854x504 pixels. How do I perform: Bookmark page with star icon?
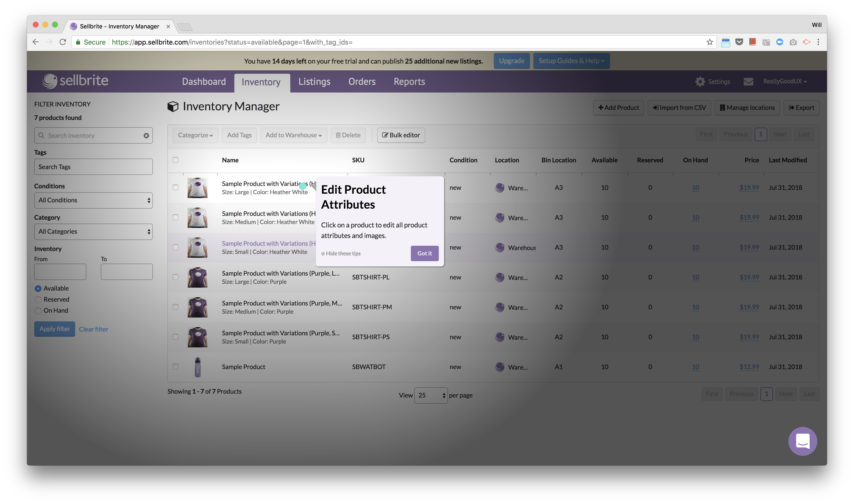[x=709, y=42]
